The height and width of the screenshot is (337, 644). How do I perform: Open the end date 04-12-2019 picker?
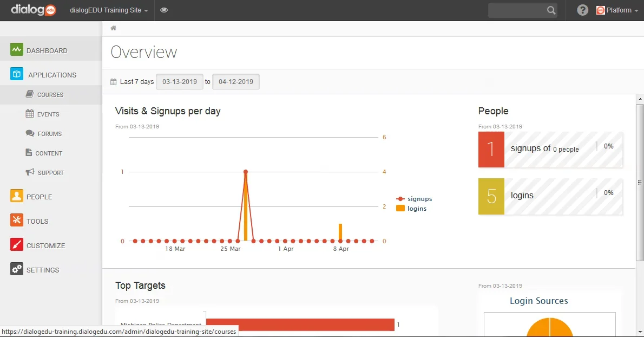[x=236, y=82]
